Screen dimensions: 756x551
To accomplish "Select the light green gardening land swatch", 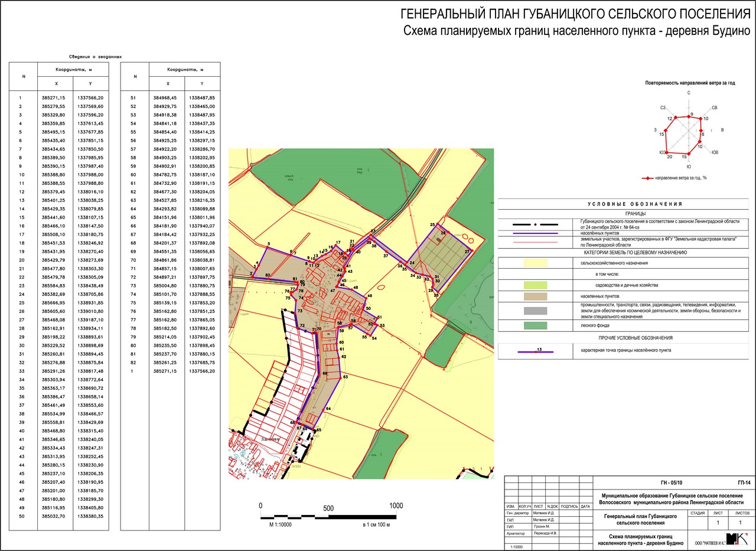I will click(x=535, y=285).
